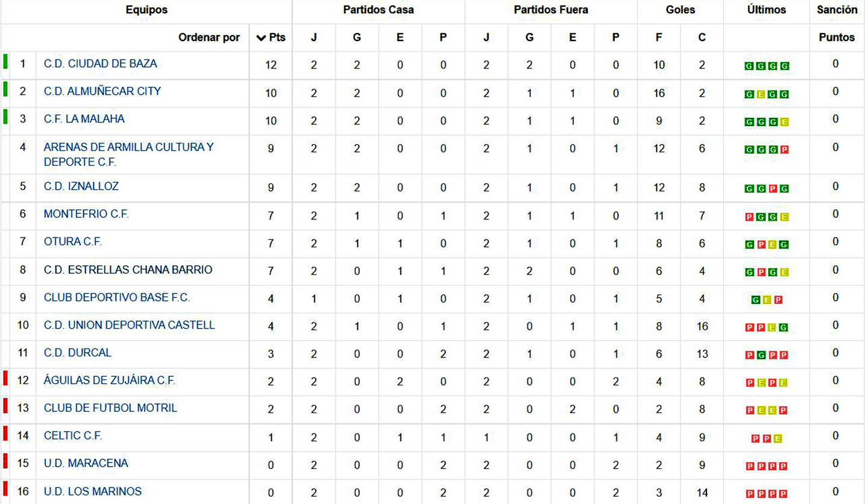Open C.D. CIUDAD DE BAZA team link
The image size is (868, 504).
(100, 63)
